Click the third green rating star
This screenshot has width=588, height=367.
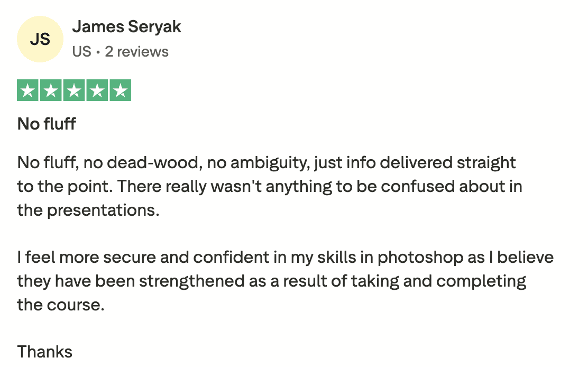74,90
